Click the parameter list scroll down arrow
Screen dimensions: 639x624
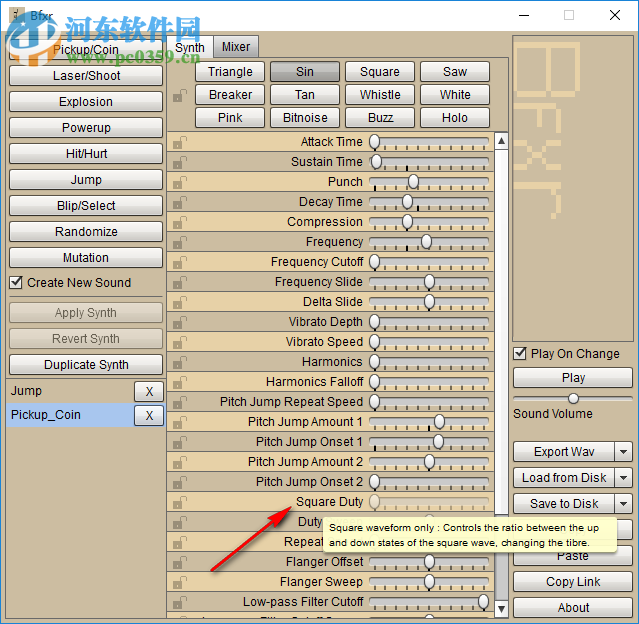point(501,609)
